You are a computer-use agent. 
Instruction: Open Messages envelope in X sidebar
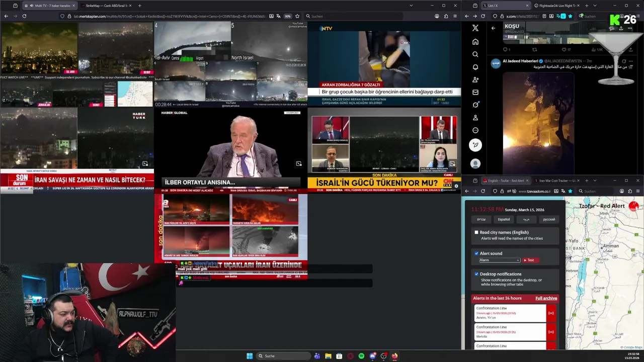[475, 92]
